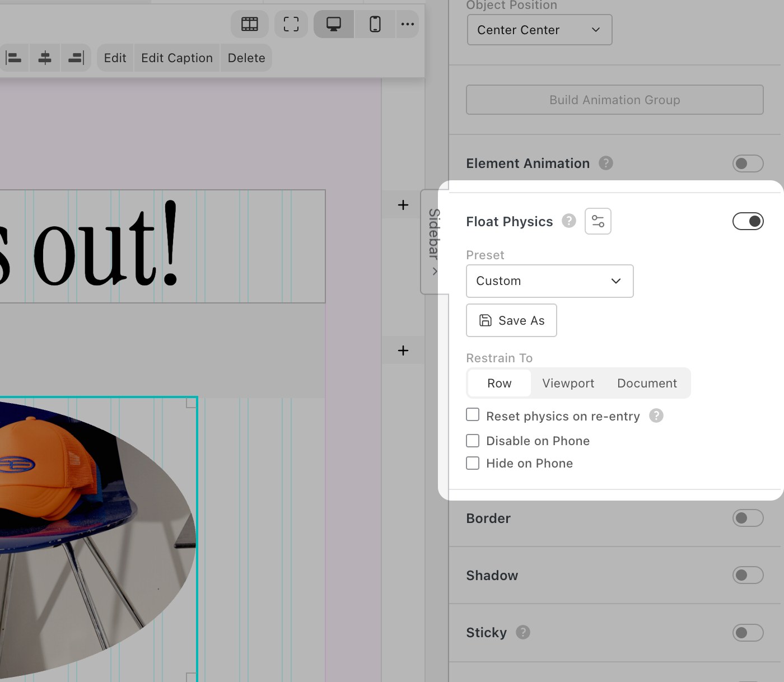
Task: Click help icon beside Float Physics
Action: [569, 221]
